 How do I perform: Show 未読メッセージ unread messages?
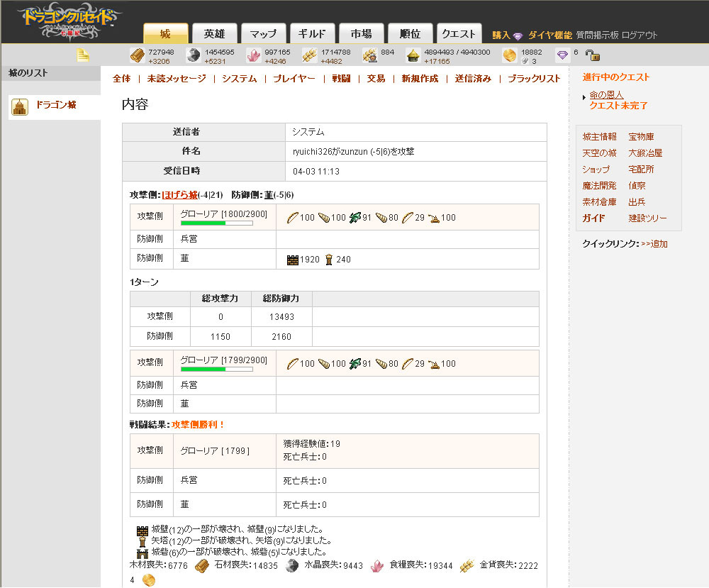[x=177, y=79]
